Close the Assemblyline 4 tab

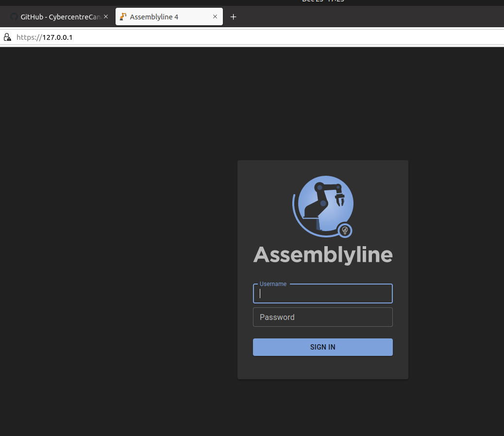click(x=215, y=17)
